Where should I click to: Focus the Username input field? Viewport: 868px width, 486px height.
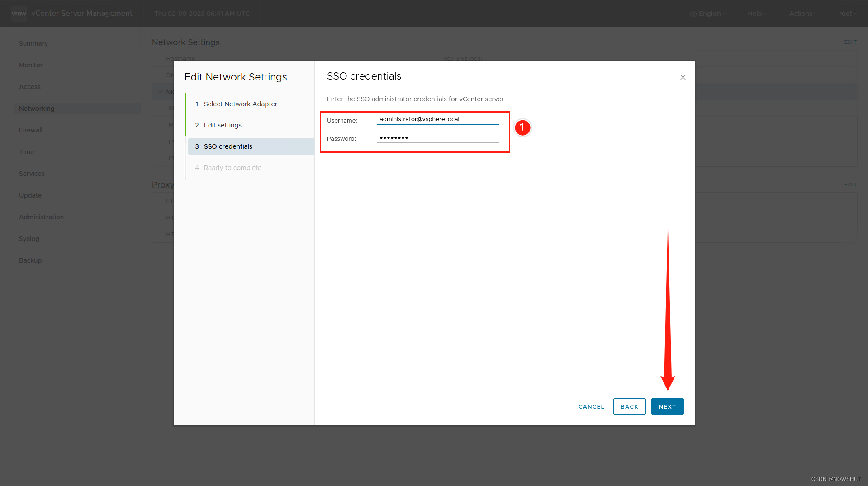point(438,119)
